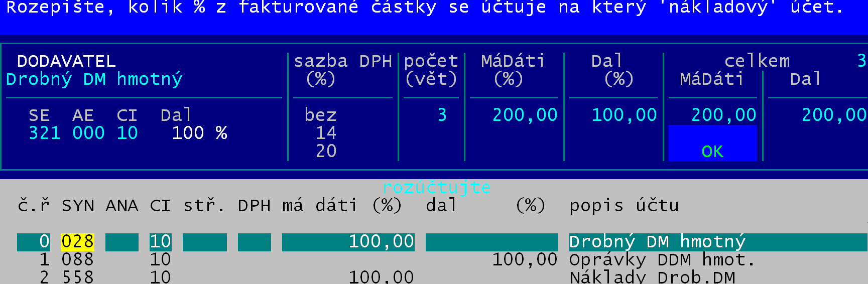Image resolution: width=868 pixels, height=284 pixels.
Task: Click 'Drobný DM hmotný' in the row 0 description
Action: pyautogui.click(x=657, y=242)
